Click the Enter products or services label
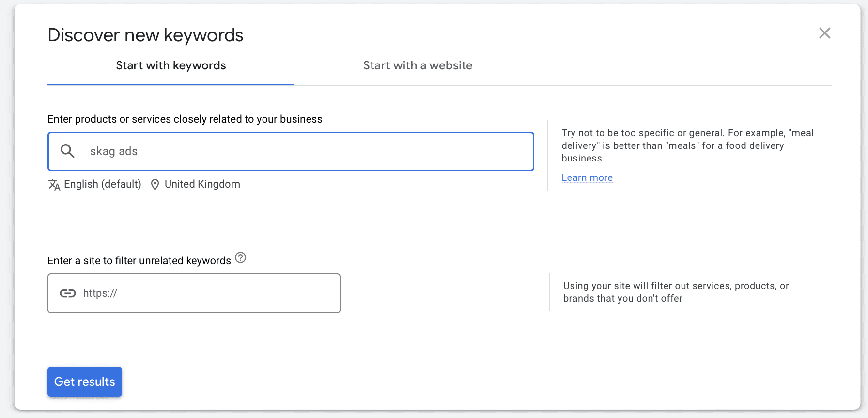This screenshot has height=418, width=868. pyautogui.click(x=185, y=119)
